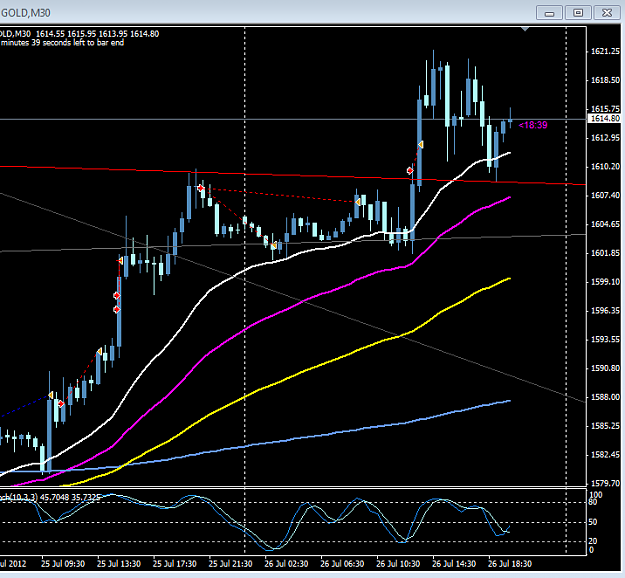
Task: Click the OHLC values 1614.55 1615.95 1613.95 1614.80
Action: [x=97, y=34]
